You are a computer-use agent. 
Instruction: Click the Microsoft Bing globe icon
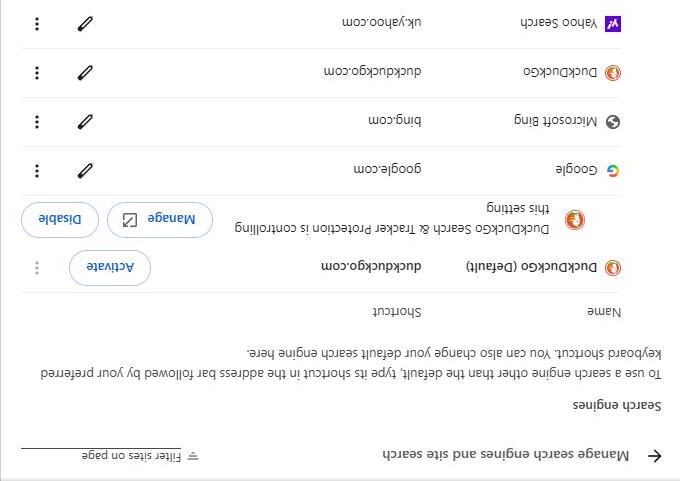pos(613,122)
